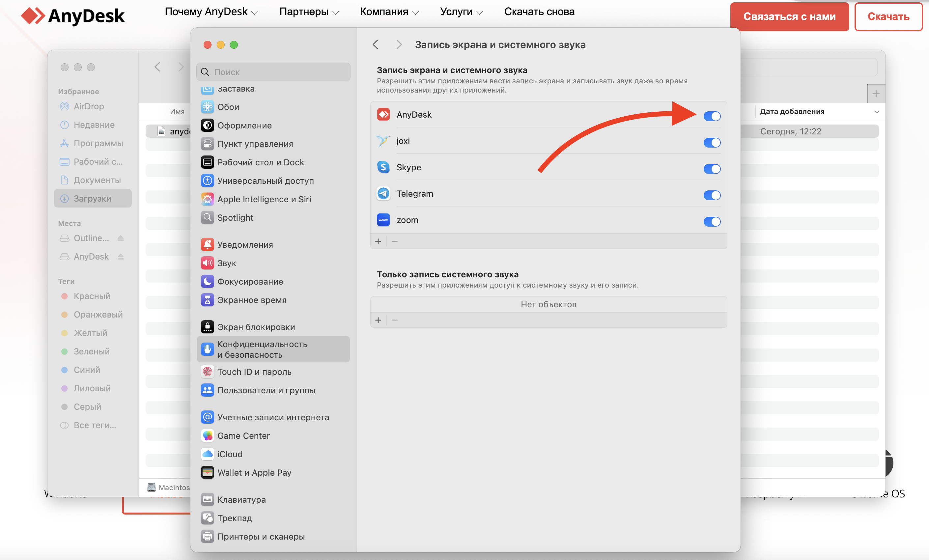Open Sound (Звук) settings icon
The width and height of the screenshot is (929, 560).
tap(207, 263)
